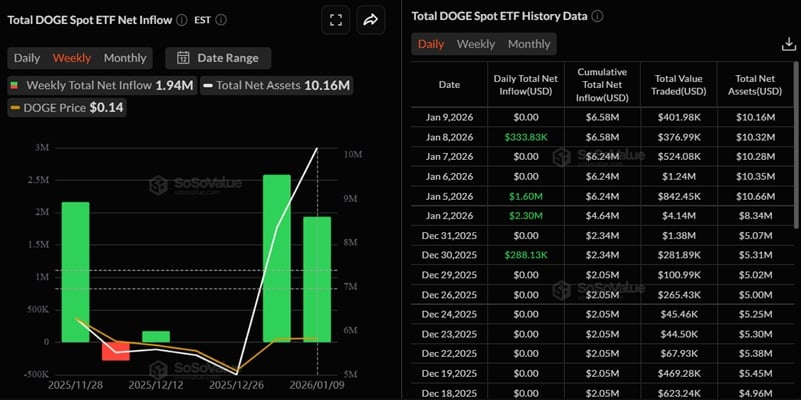
Task: Click the $5.00M net assets value
Action: (756, 295)
